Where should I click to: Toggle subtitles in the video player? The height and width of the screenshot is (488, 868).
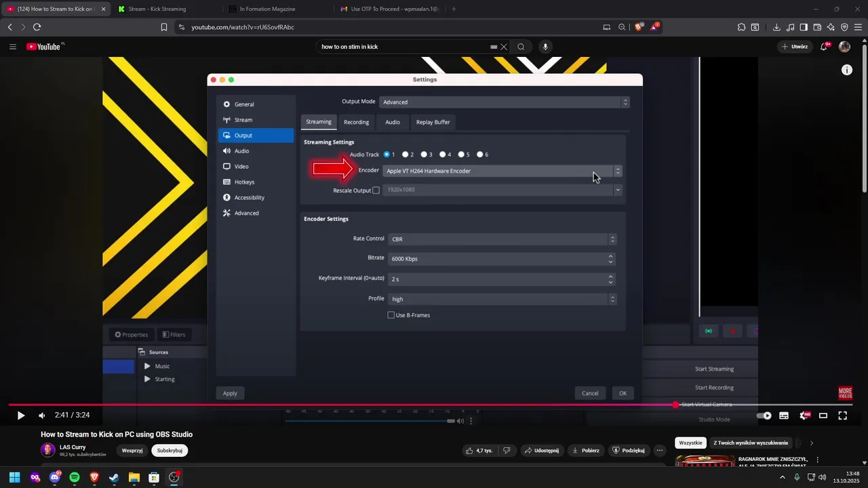784,415
